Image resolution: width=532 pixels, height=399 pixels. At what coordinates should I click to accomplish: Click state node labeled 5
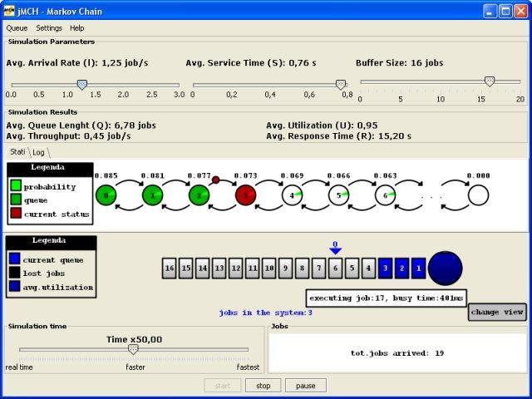[338, 195]
